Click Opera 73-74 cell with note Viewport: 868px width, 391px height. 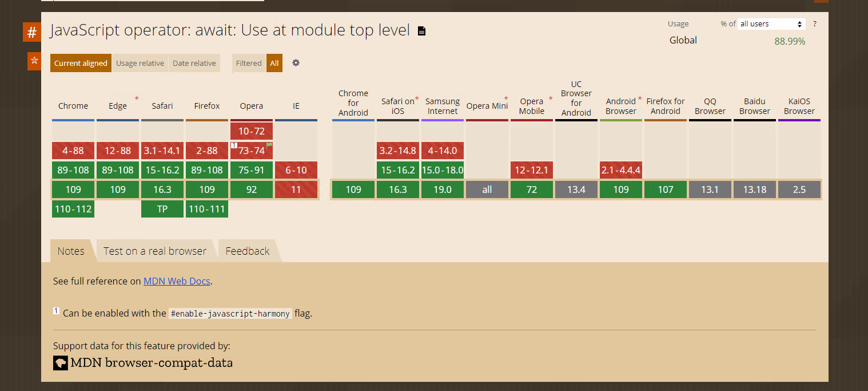[x=252, y=151]
